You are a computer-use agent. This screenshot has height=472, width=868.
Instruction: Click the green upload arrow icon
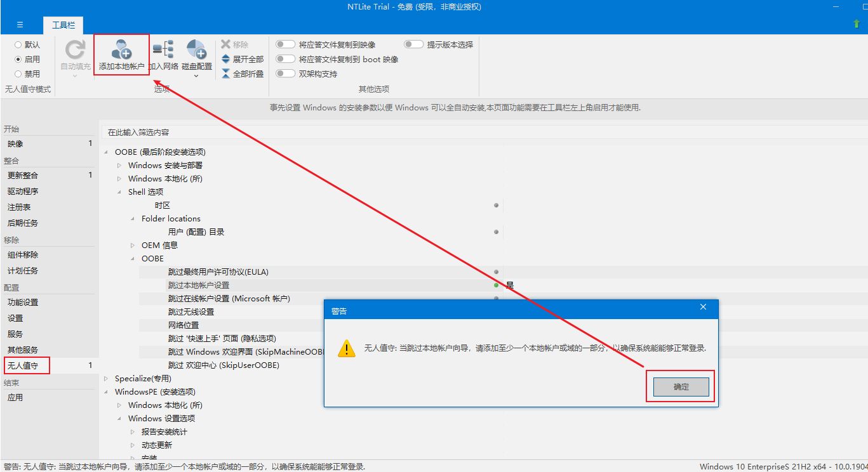tap(857, 24)
